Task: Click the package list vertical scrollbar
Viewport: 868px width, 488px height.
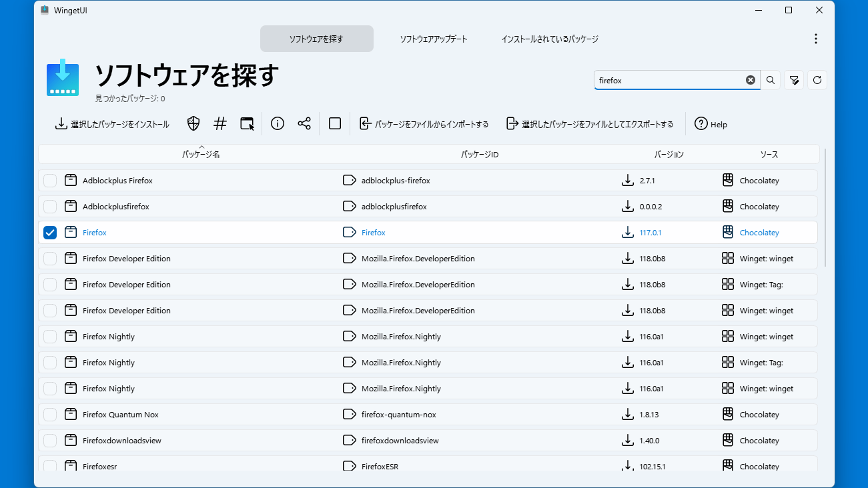Action: [x=826, y=207]
